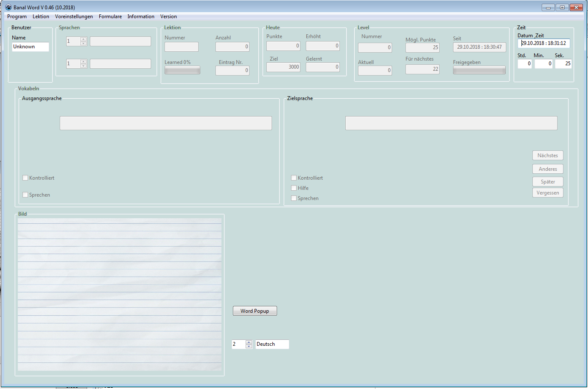This screenshot has height=389, width=588.
Task: Check Kontrolliert under Zielsprache
Action: click(x=294, y=178)
